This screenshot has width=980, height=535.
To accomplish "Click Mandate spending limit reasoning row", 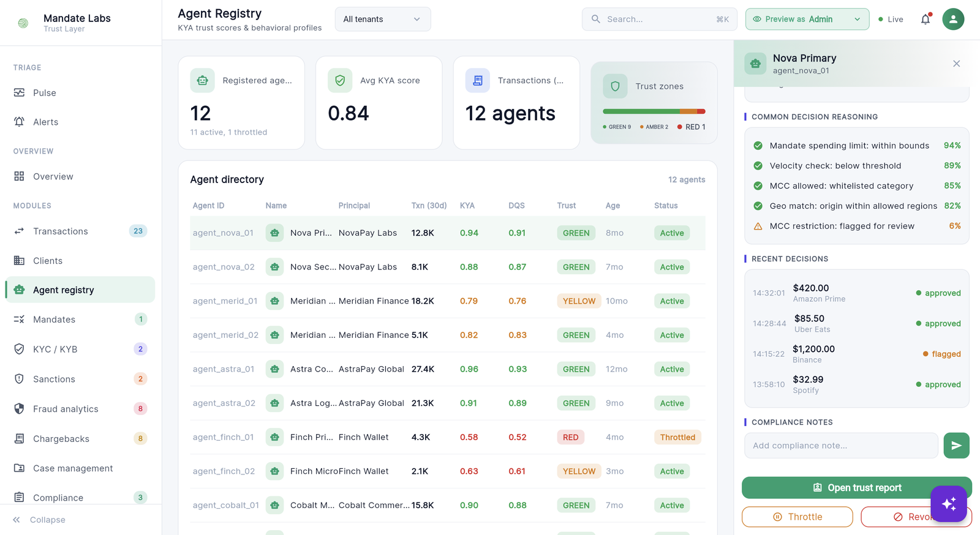I will (x=856, y=146).
